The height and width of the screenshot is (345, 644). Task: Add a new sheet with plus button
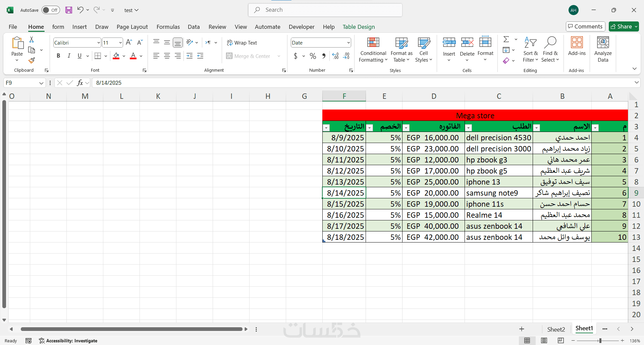(522, 329)
